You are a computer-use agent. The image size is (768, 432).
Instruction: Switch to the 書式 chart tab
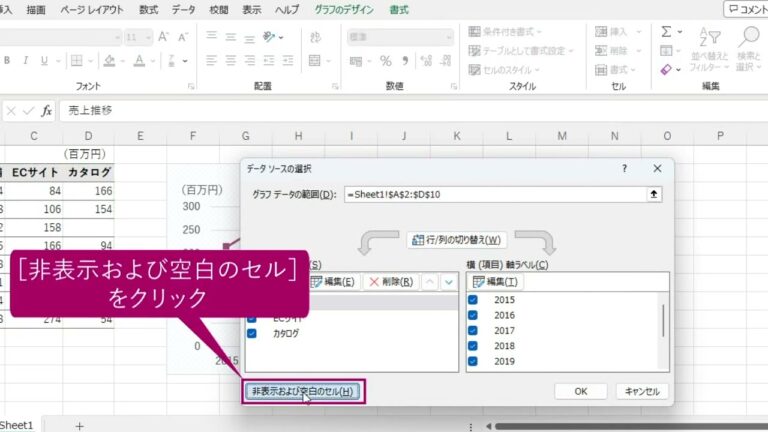(399, 10)
